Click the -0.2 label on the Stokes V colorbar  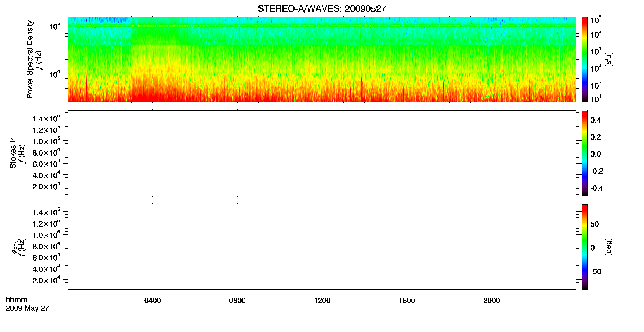tap(597, 171)
